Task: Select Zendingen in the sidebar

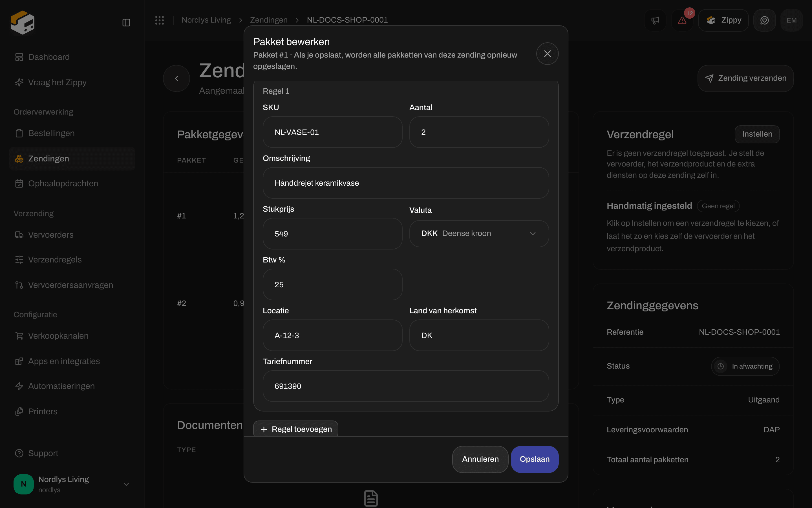Action: pyautogui.click(x=72, y=159)
